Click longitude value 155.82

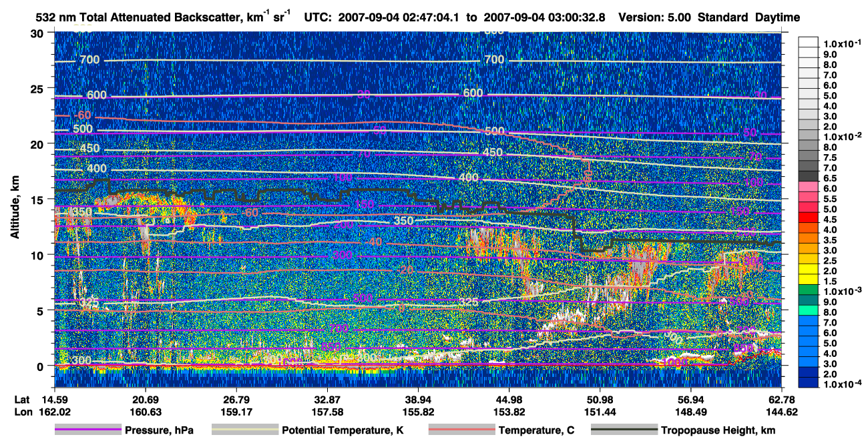click(418, 412)
